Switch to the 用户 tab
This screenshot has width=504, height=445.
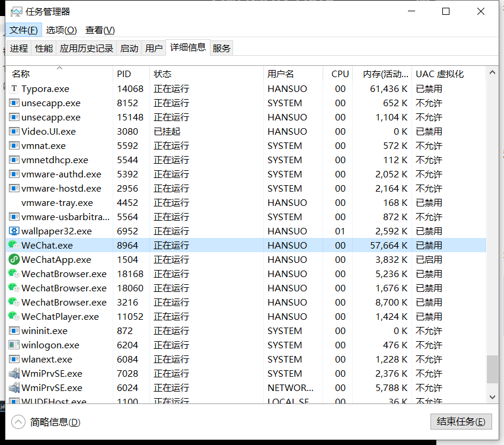pyautogui.click(x=154, y=48)
